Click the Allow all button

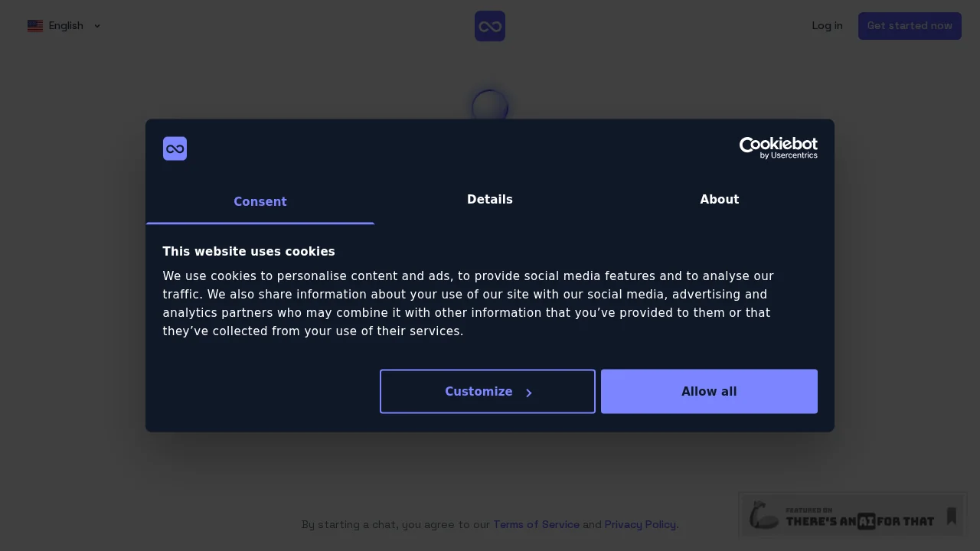pyautogui.click(x=709, y=391)
